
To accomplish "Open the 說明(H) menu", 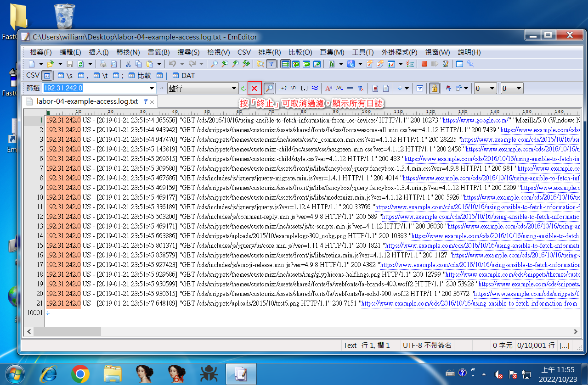I will point(469,52).
